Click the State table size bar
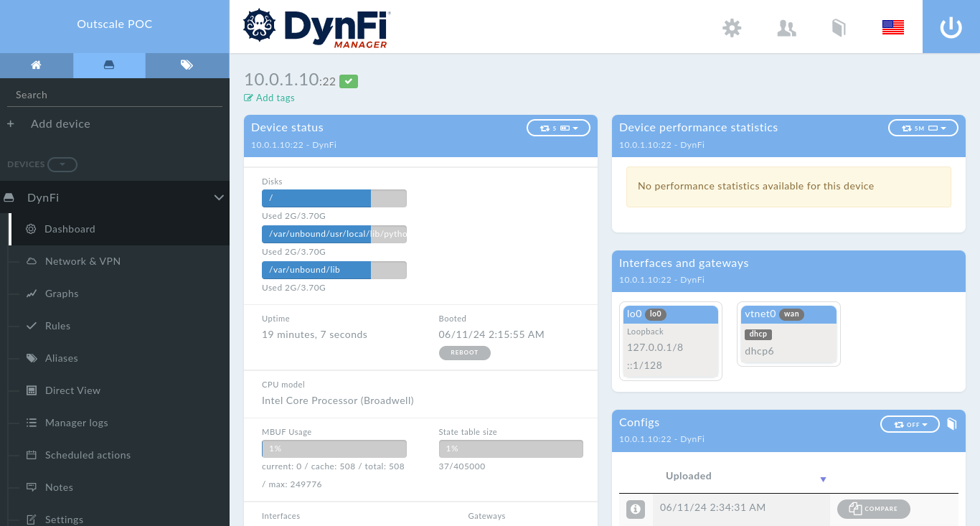Image resolution: width=980 pixels, height=526 pixels. click(x=511, y=448)
